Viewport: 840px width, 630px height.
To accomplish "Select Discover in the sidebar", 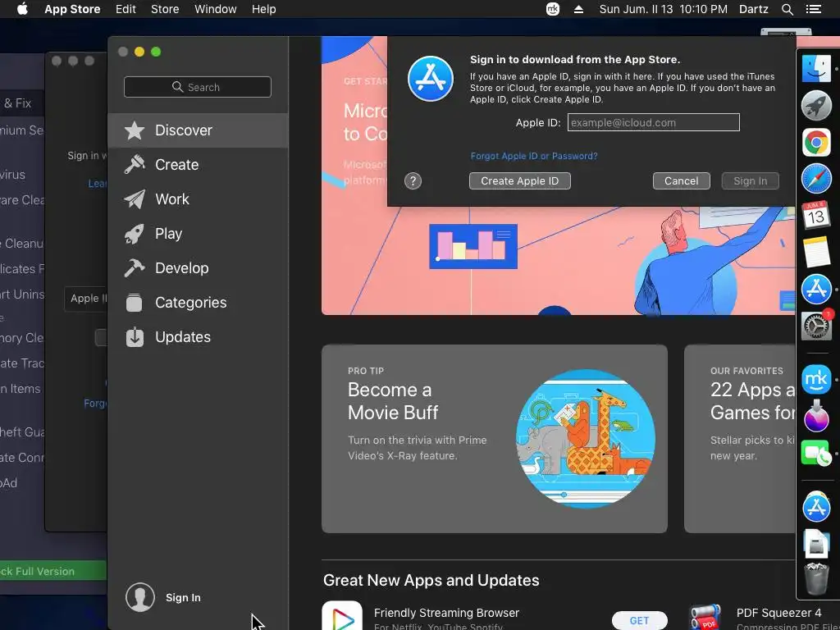I will [199, 130].
